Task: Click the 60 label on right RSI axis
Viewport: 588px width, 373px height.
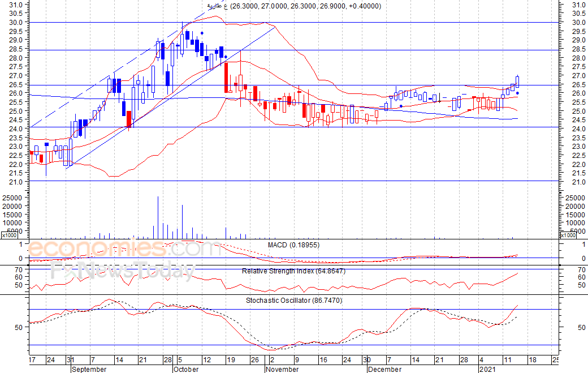Action: pos(582,277)
